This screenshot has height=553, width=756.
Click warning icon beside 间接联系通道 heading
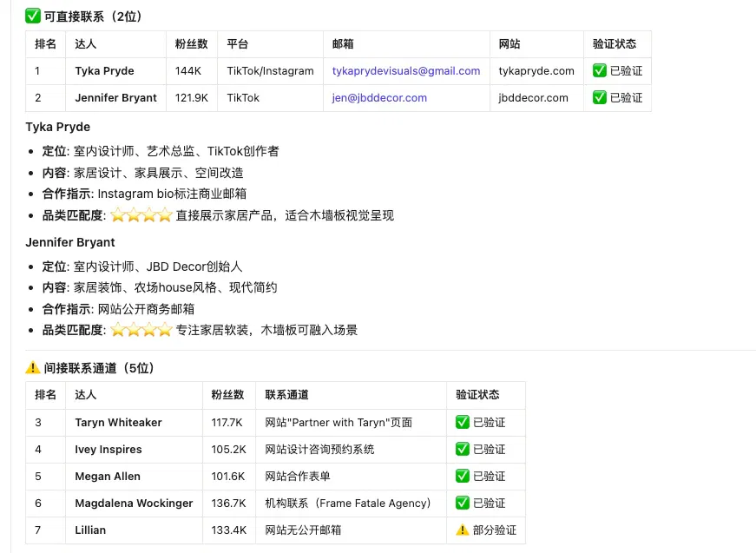(x=33, y=368)
